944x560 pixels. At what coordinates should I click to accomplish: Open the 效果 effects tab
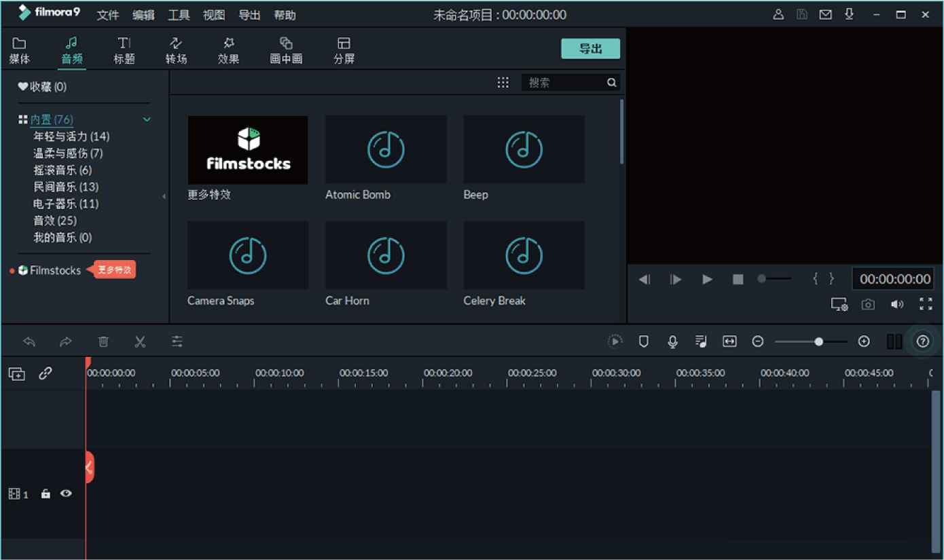[x=228, y=51]
